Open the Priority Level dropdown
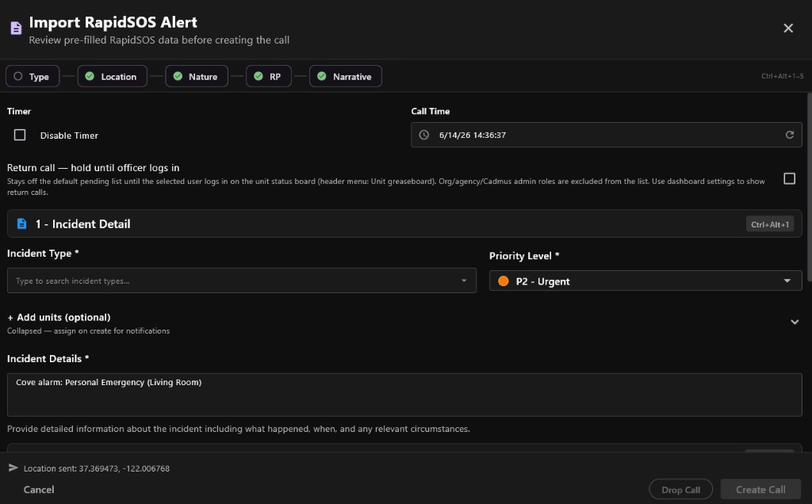The width and height of the screenshot is (812, 504). 645,281
